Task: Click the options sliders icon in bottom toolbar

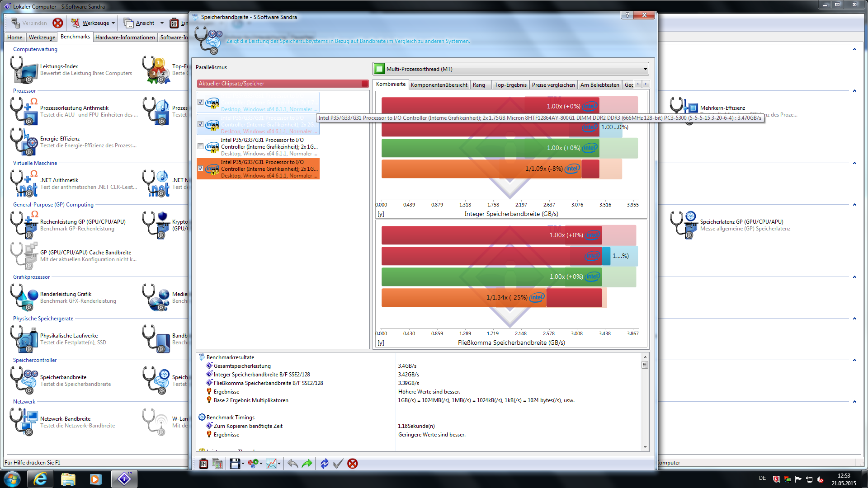Action: pos(203,464)
